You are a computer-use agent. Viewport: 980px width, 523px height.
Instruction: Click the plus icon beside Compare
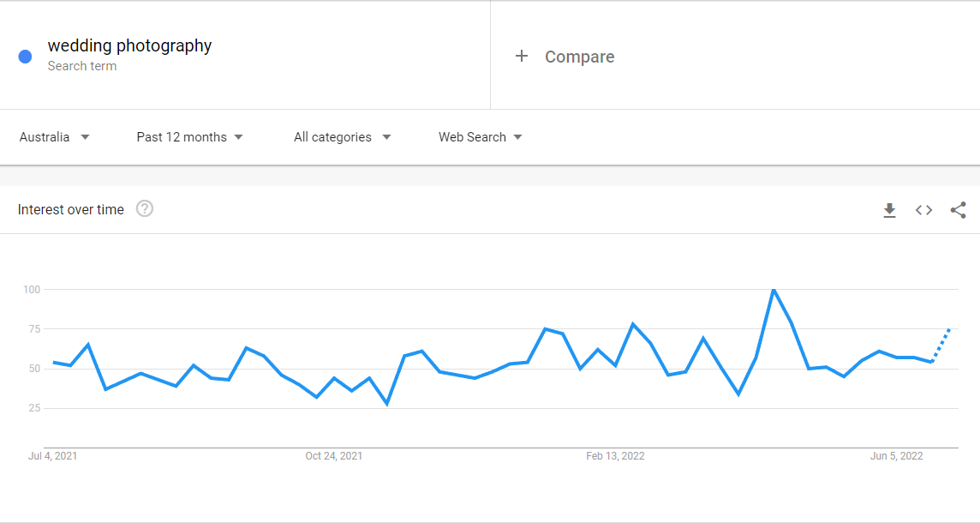coord(521,57)
